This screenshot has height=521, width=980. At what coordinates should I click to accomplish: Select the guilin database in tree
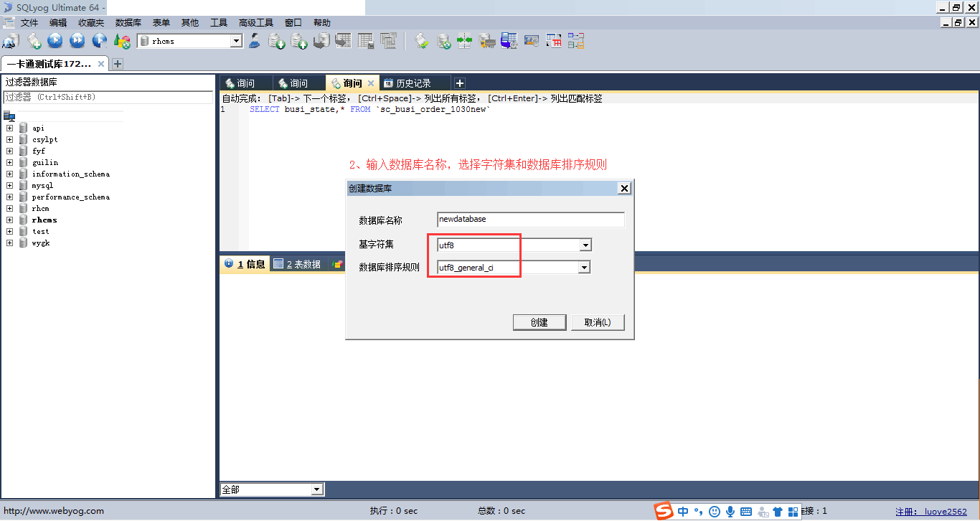(x=45, y=163)
